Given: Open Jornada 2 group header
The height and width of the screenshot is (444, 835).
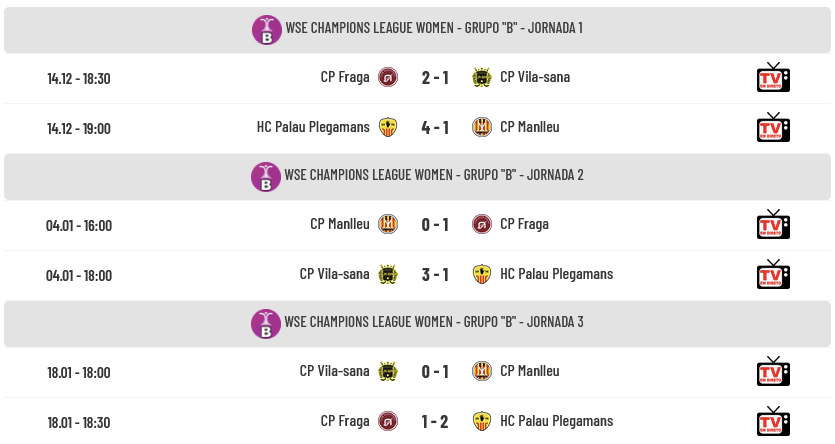Looking at the screenshot, I should [418, 177].
